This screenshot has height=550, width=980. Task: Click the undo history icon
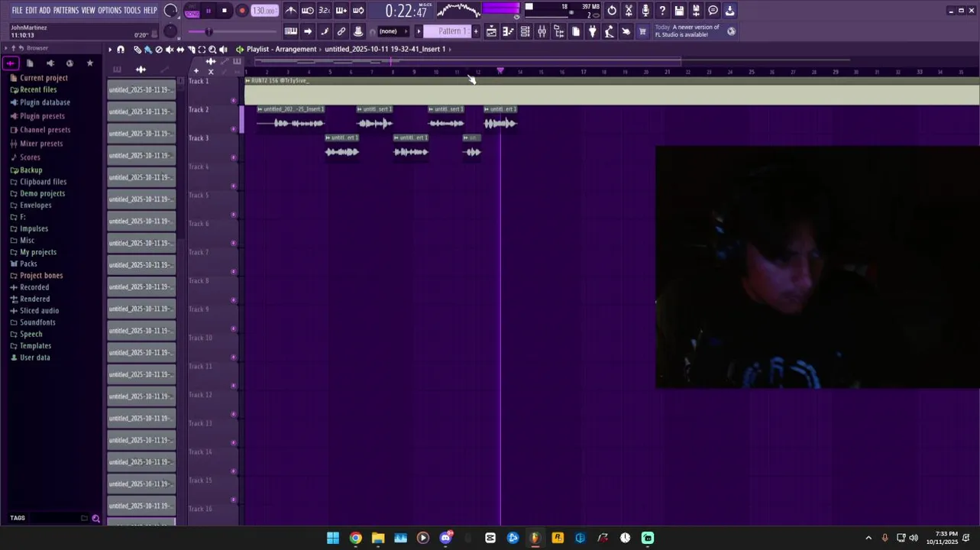coord(612,11)
